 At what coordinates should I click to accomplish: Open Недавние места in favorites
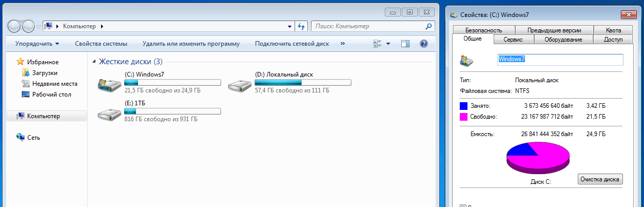(x=49, y=84)
